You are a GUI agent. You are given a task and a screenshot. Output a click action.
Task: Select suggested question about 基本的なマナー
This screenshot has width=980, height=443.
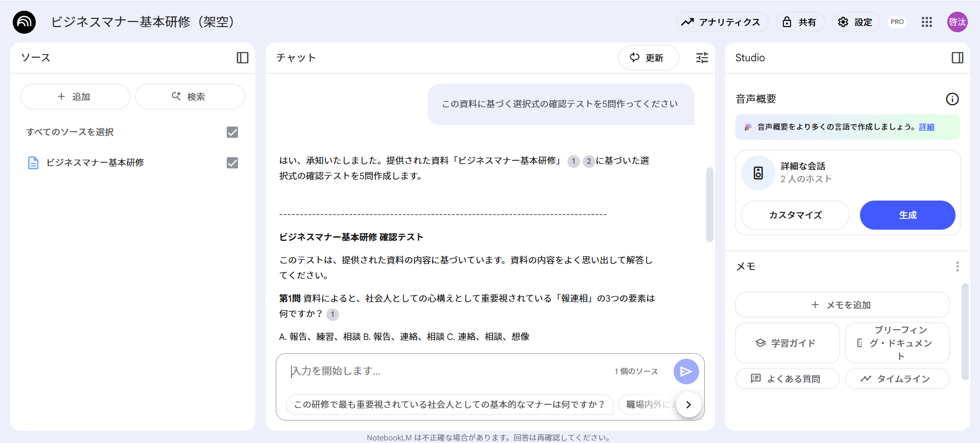click(x=449, y=405)
